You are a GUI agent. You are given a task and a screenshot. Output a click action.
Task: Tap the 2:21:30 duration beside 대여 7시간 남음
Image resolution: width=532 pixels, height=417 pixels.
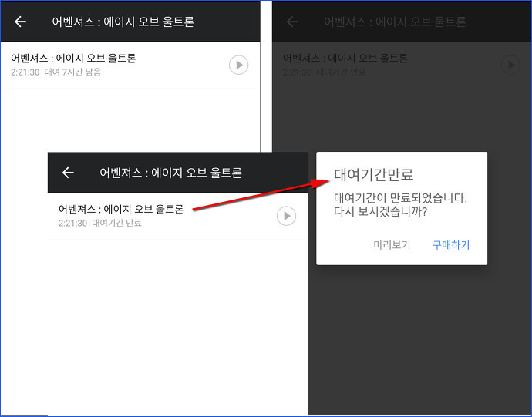tap(25, 72)
